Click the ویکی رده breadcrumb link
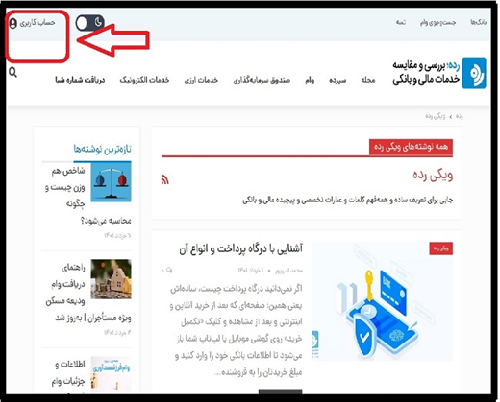The image size is (500, 402). pyautogui.click(x=435, y=116)
